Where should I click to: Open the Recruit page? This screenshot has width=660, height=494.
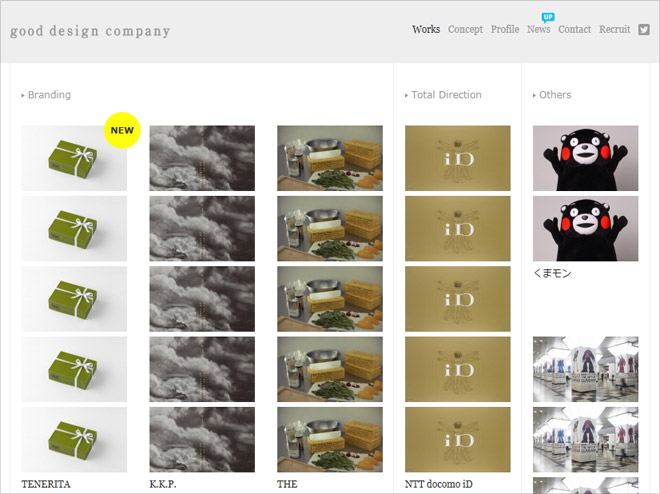(x=615, y=29)
